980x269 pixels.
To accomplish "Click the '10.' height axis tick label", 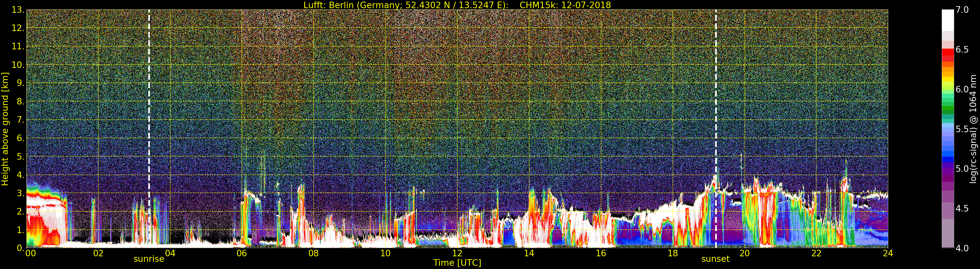I will pos(18,65).
